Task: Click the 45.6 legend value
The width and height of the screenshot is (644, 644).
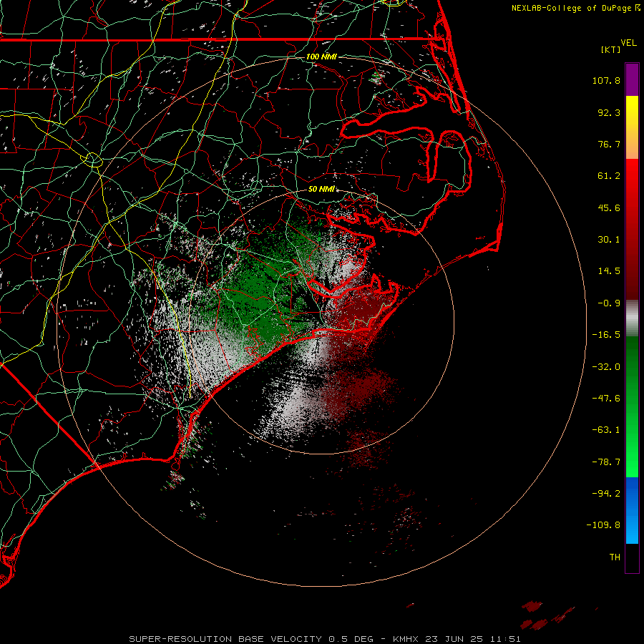Action: coord(609,208)
